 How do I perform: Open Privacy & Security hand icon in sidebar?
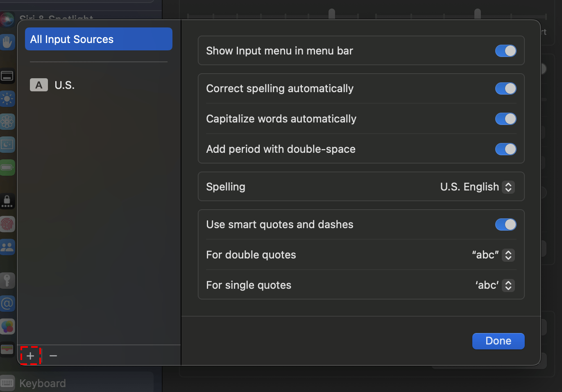(x=7, y=42)
